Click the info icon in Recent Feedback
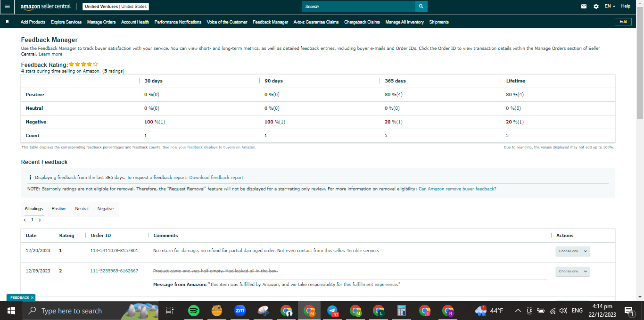 tap(30, 178)
